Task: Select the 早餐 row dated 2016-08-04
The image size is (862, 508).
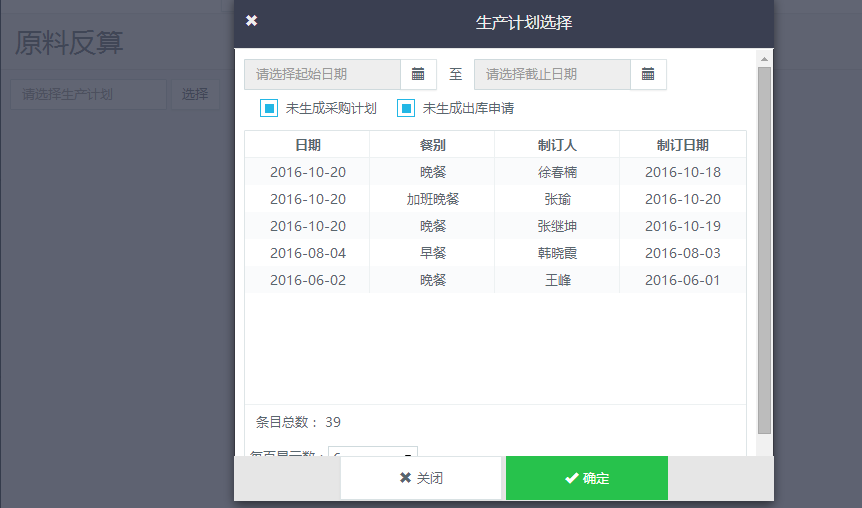Action: pos(495,253)
